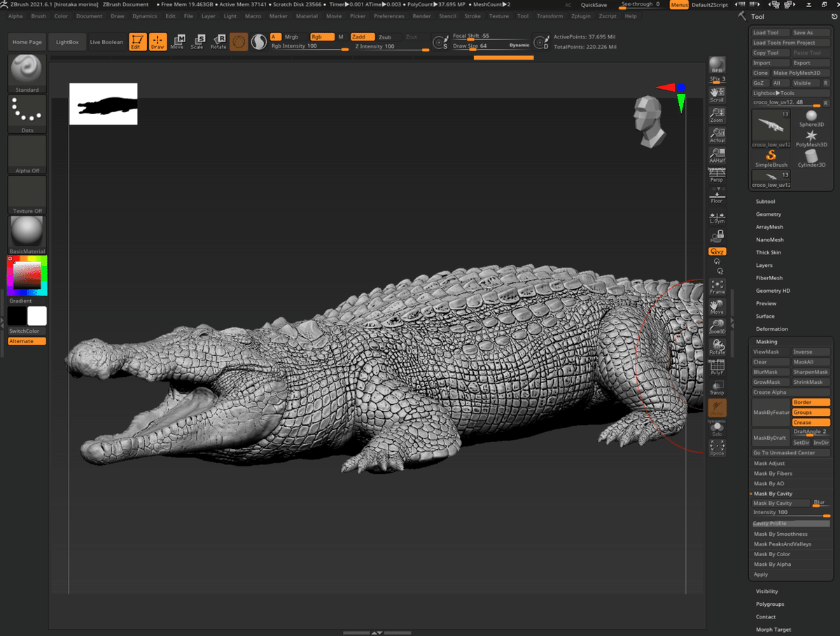
Task: Click the Move transform tool icon
Action: [x=177, y=42]
